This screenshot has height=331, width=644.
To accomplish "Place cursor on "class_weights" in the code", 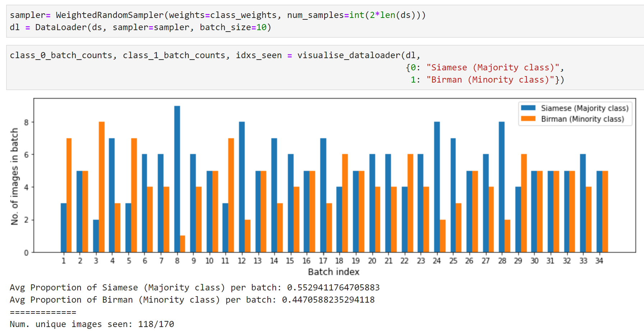I will [x=244, y=15].
